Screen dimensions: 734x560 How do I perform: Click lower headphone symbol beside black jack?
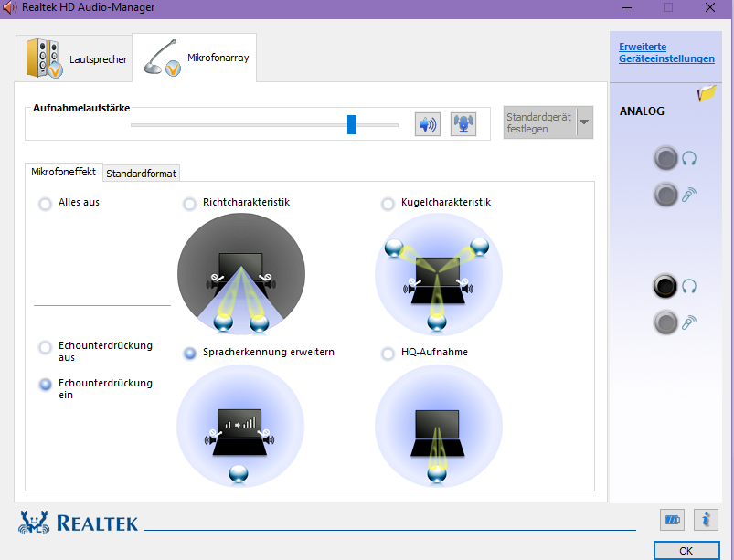(689, 286)
